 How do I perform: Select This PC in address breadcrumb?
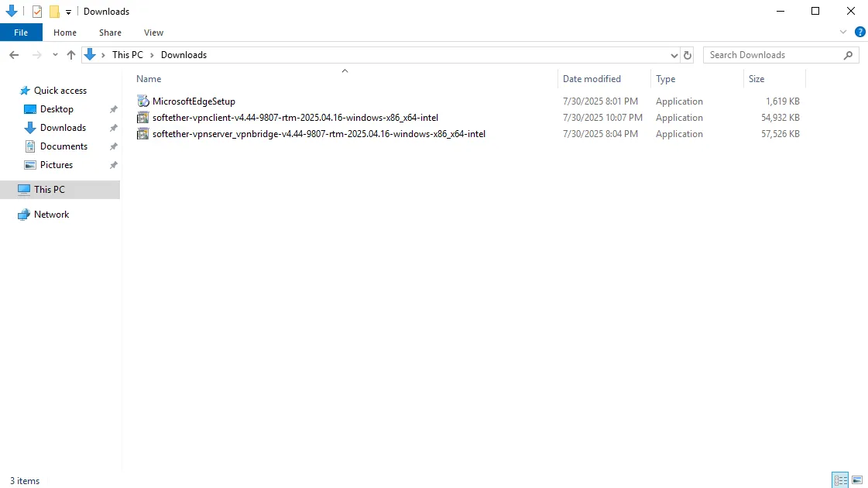coord(127,55)
